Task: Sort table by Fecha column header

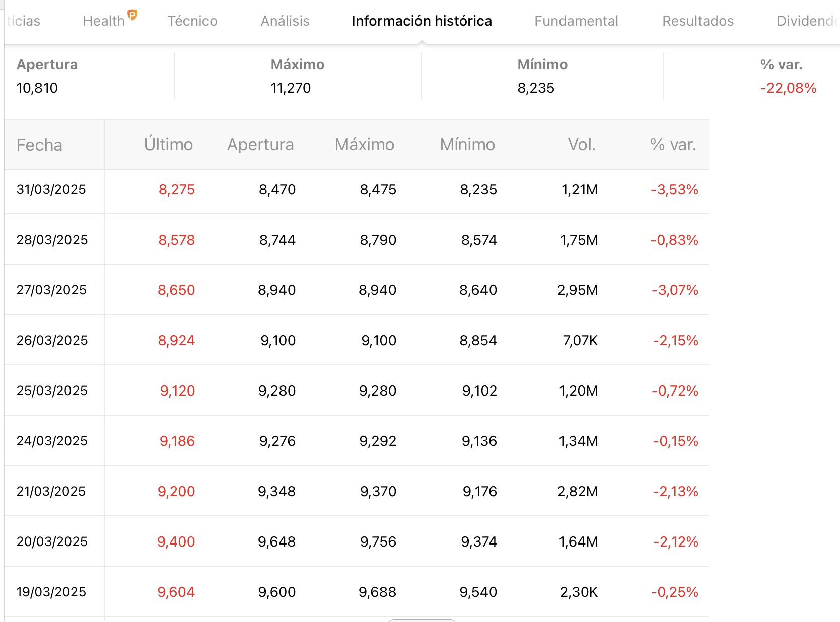Action: (39, 145)
